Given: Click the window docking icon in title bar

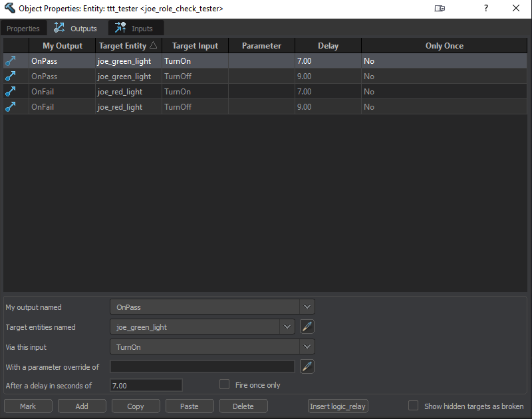Looking at the screenshot, I should pos(440,9).
